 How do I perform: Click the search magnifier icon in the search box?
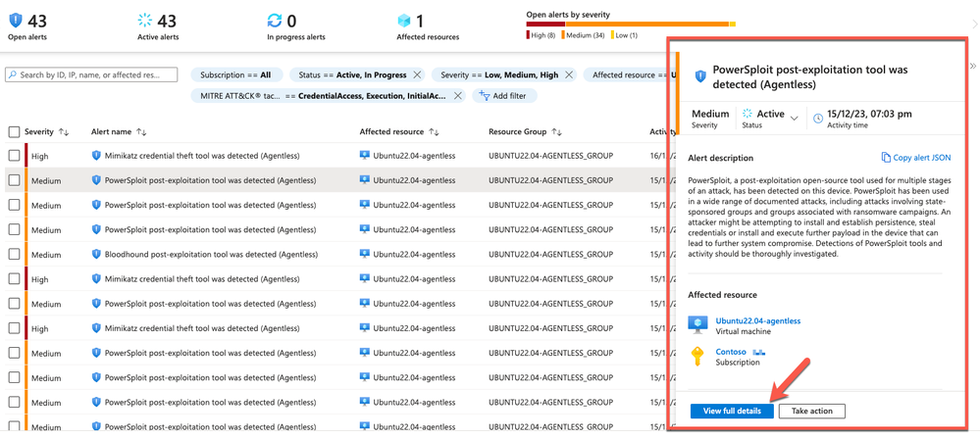tap(13, 74)
